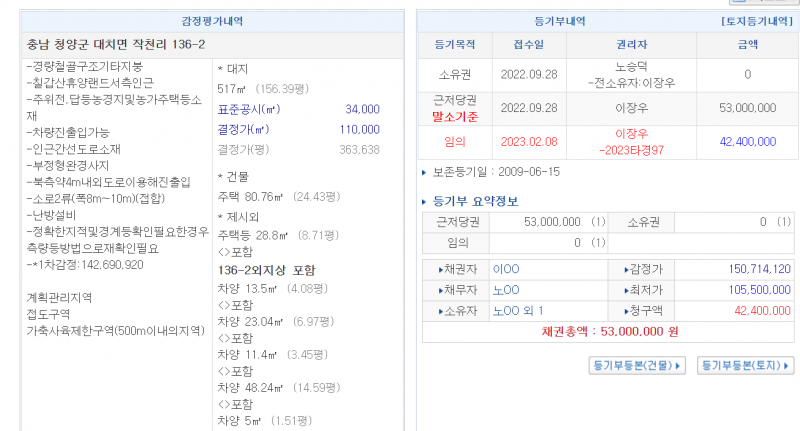Click the 접수일 column header
The image size is (800, 431).
(529, 45)
